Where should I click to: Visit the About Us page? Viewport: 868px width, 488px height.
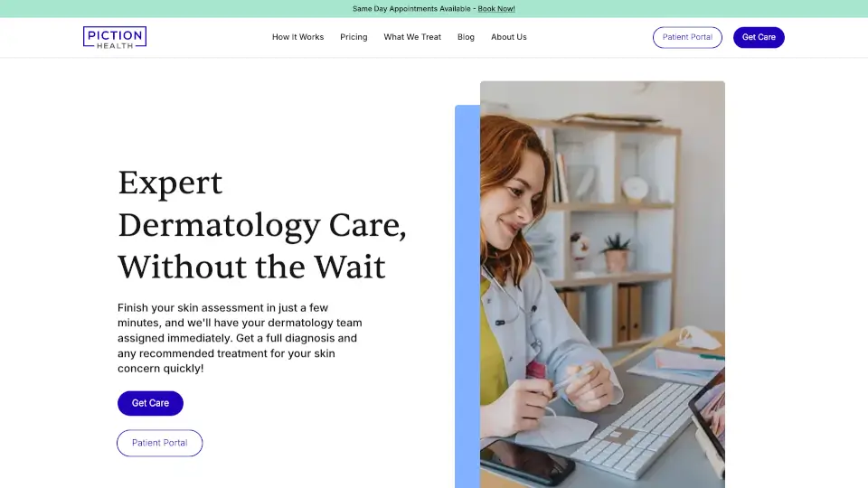509,37
